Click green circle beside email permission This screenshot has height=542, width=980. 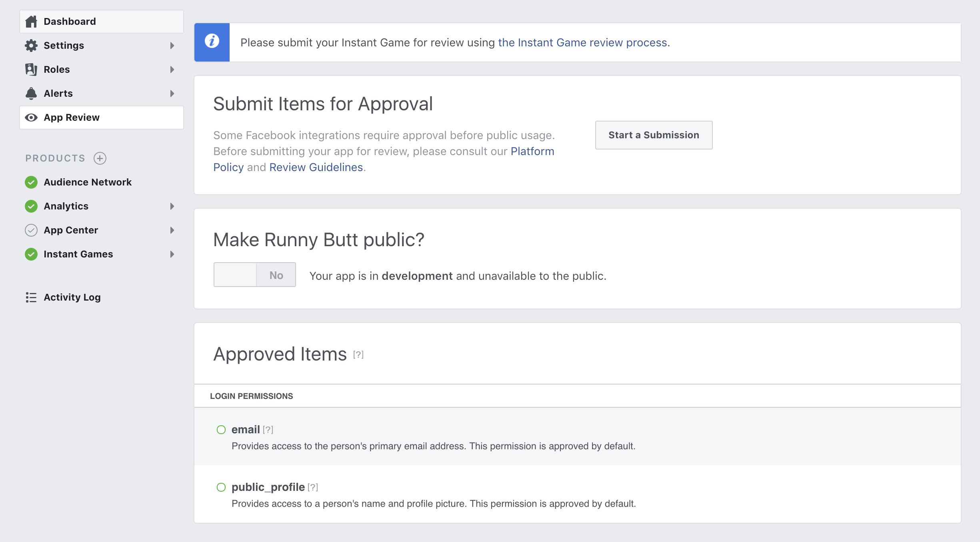[221, 430]
